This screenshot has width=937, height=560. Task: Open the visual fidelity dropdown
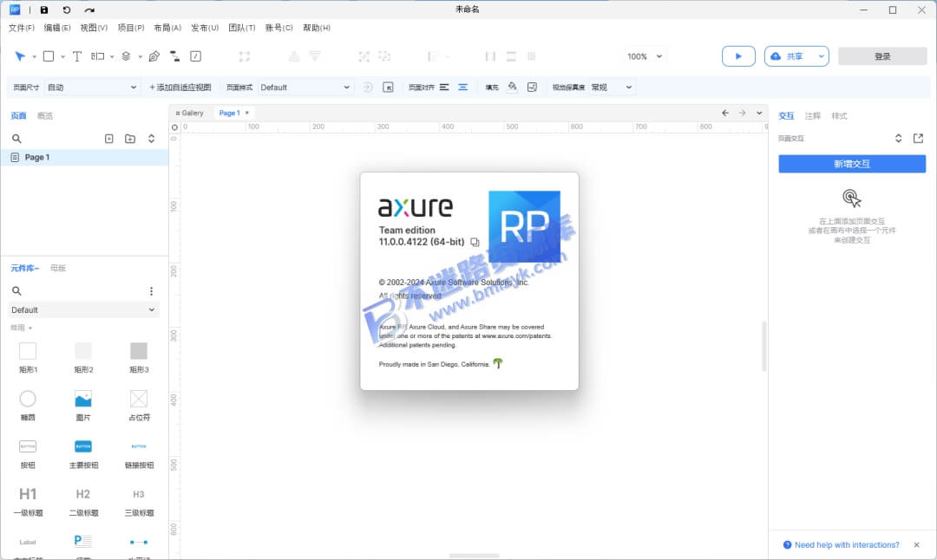point(612,88)
